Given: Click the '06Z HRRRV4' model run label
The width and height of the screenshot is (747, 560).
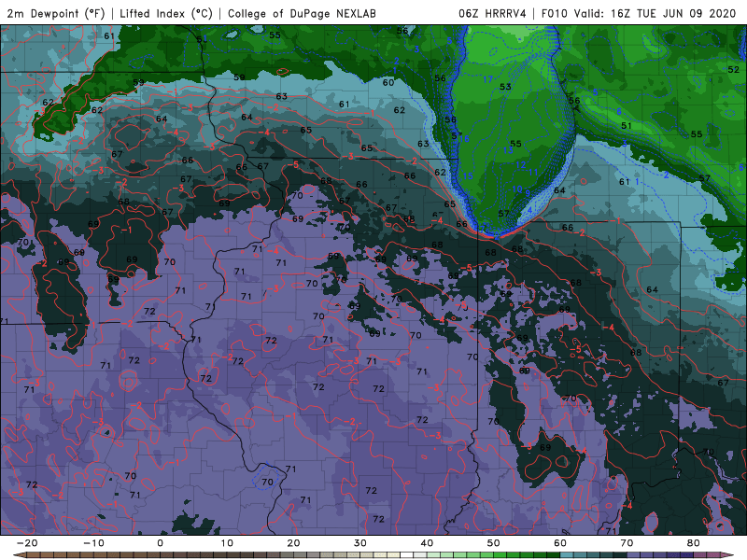Looking at the screenshot, I should click(x=492, y=13).
